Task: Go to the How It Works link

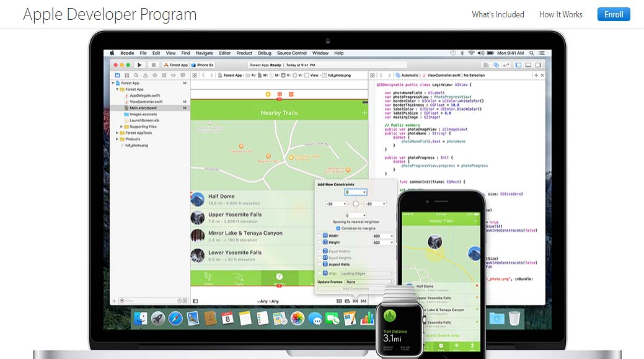Action: (x=560, y=14)
